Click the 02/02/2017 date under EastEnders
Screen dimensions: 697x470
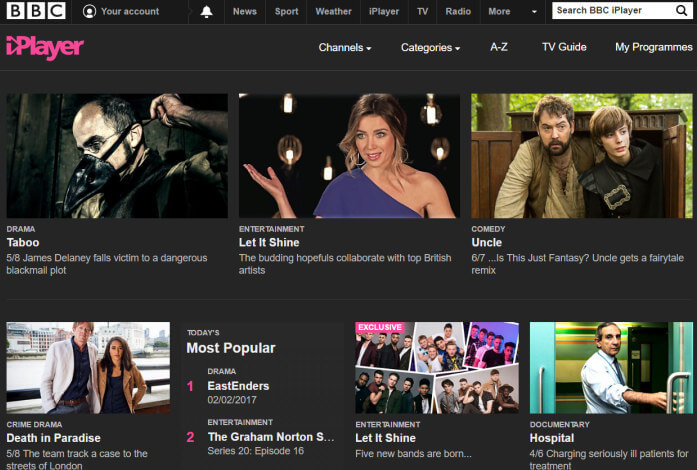point(232,400)
